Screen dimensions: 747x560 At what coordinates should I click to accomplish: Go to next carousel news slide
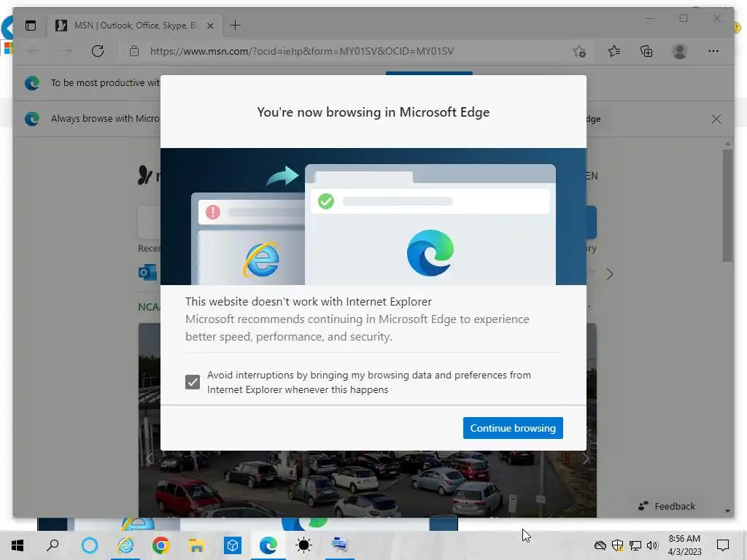tap(586, 459)
